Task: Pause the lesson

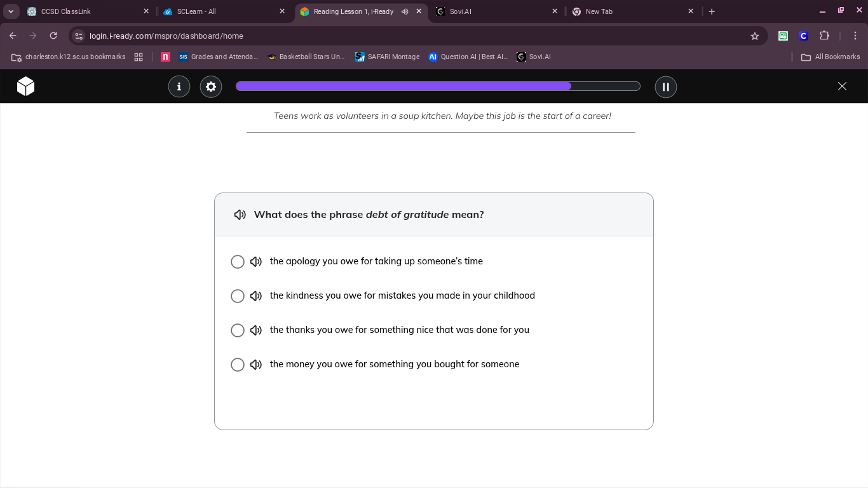Action: 666,86
